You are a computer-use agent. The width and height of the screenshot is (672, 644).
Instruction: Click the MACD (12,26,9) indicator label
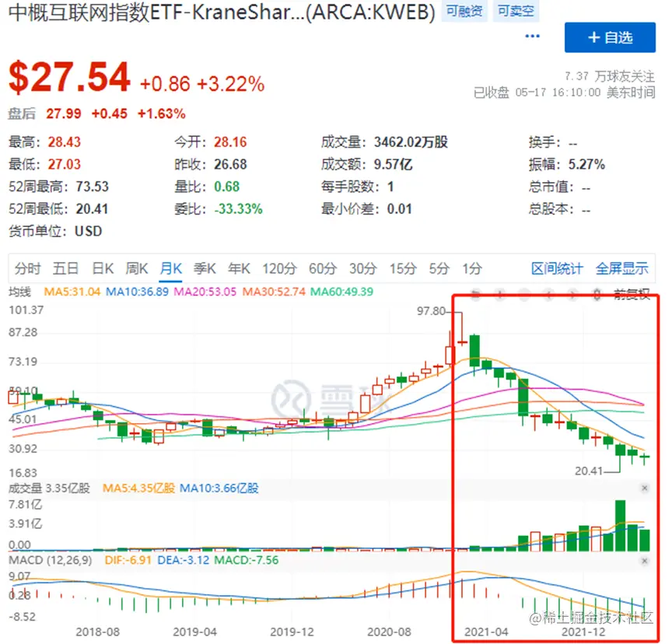(x=51, y=561)
